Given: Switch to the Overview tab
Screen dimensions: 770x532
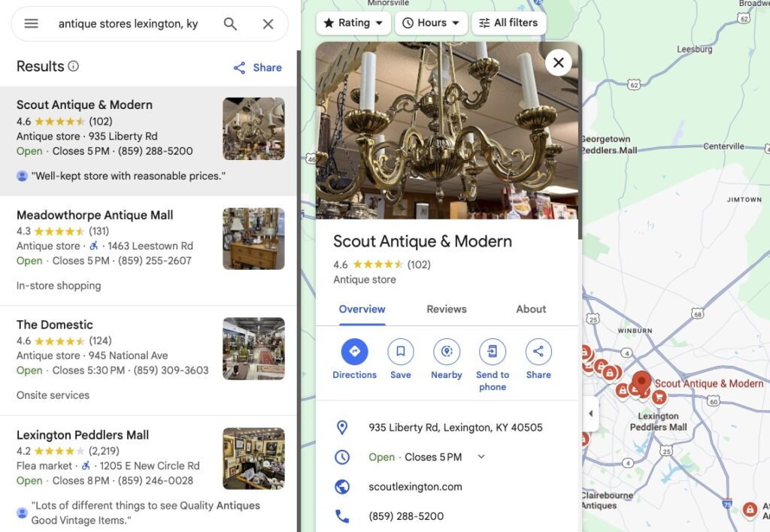Looking at the screenshot, I should (362, 309).
